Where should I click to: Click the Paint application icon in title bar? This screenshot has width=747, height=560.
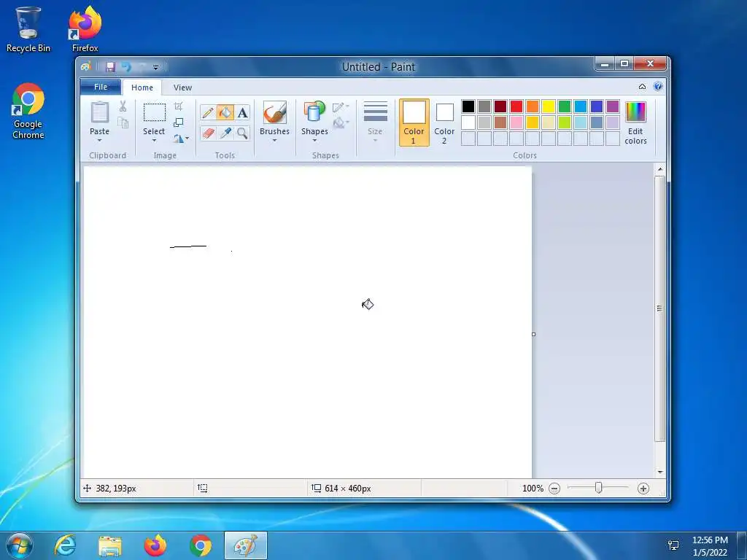[86, 66]
